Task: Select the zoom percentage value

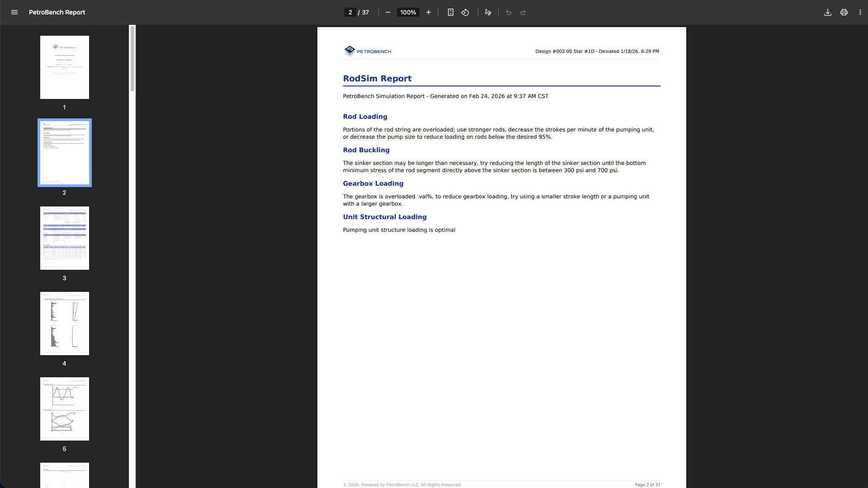Action: click(x=407, y=12)
